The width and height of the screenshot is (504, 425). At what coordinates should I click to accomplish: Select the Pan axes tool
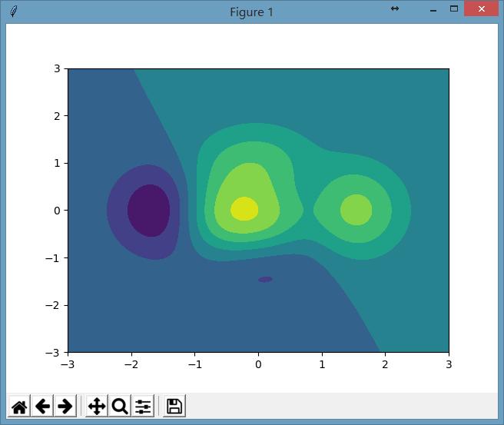(x=97, y=406)
